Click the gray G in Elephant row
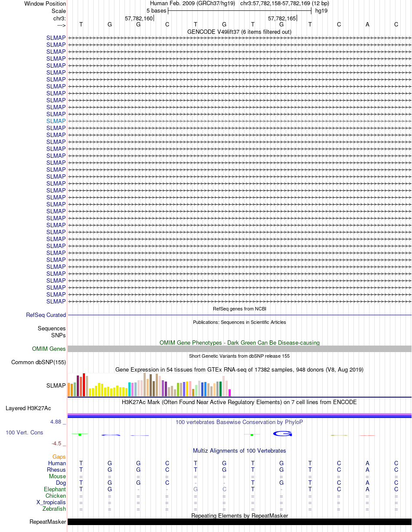The height and width of the screenshot is (532, 412). click(196, 489)
